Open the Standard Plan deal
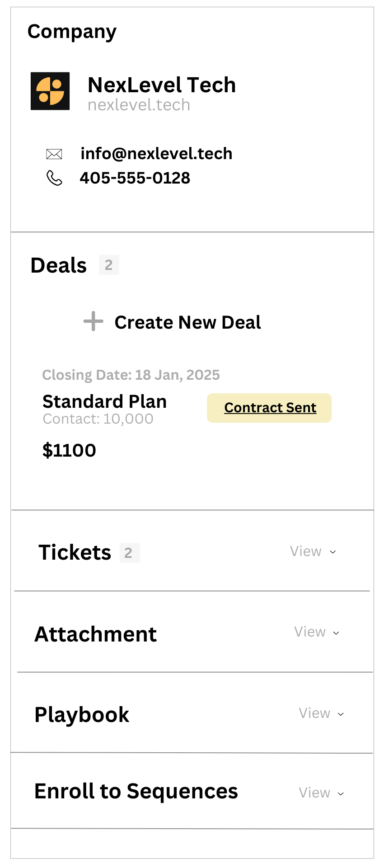 (x=105, y=401)
